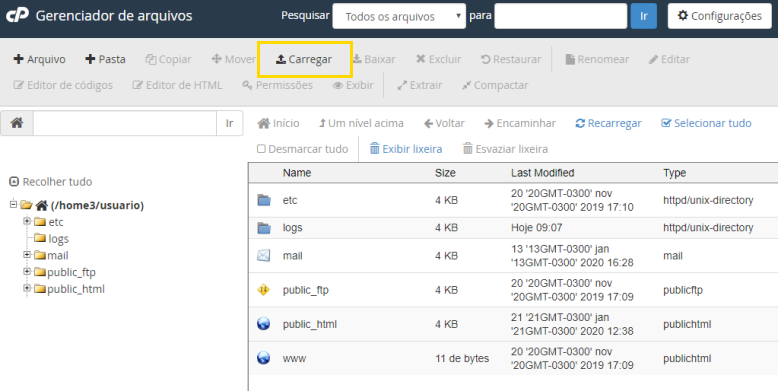Click the Extrair toolbar item
This screenshot has width=778, height=391.
click(420, 85)
